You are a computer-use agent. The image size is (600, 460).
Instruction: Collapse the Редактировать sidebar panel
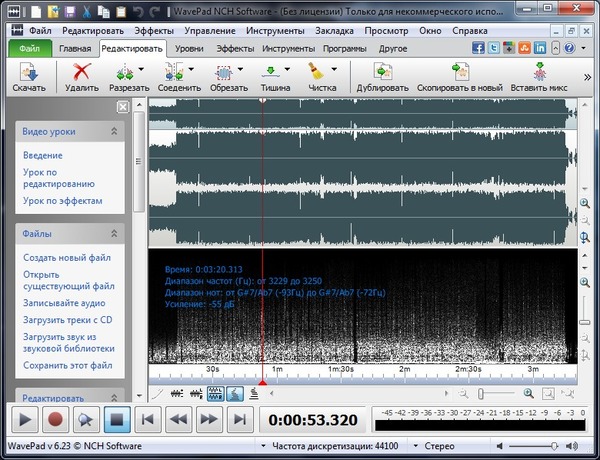click(x=114, y=398)
